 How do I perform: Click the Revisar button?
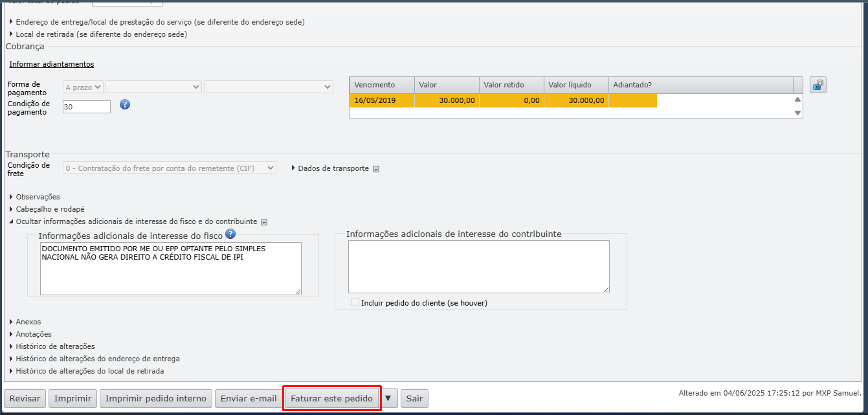tap(25, 398)
